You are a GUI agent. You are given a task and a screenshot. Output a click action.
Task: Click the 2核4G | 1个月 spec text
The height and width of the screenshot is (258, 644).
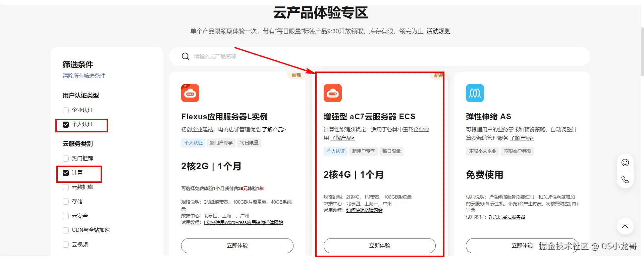tap(354, 175)
